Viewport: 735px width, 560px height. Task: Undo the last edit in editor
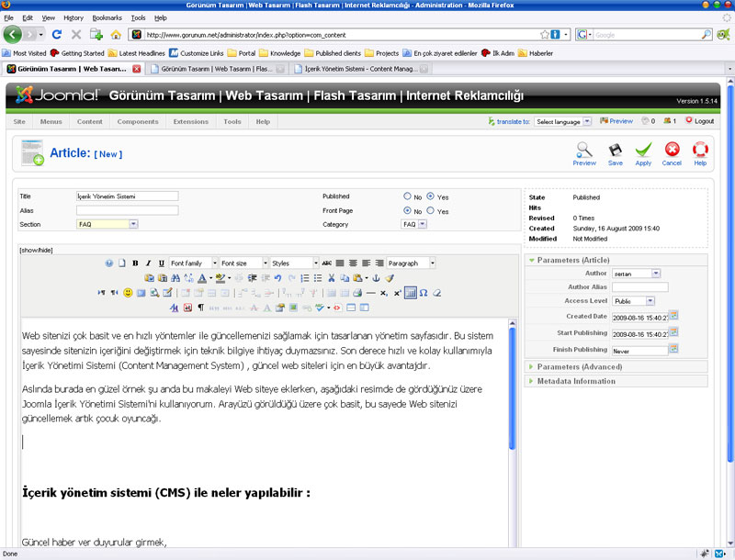click(x=278, y=278)
